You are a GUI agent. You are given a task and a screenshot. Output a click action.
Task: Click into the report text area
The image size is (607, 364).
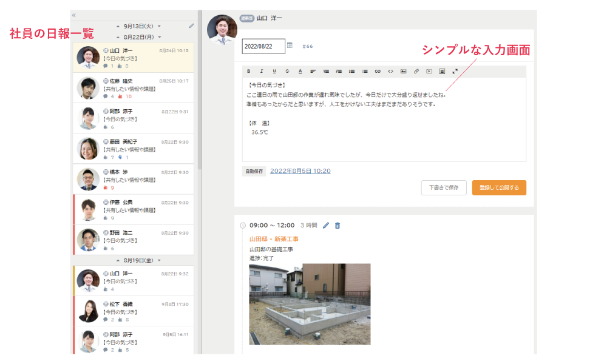click(384, 120)
